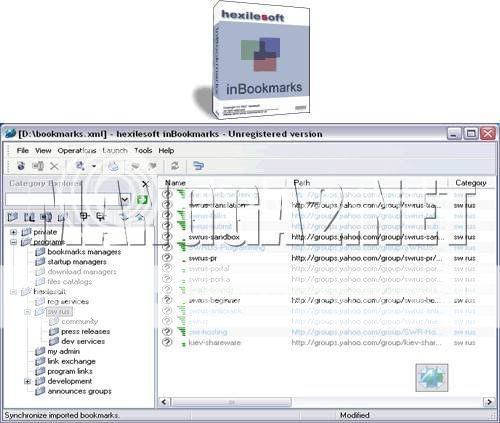Select the swrus-pr bookmark
This screenshot has width=500, height=423.
[203, 258]
